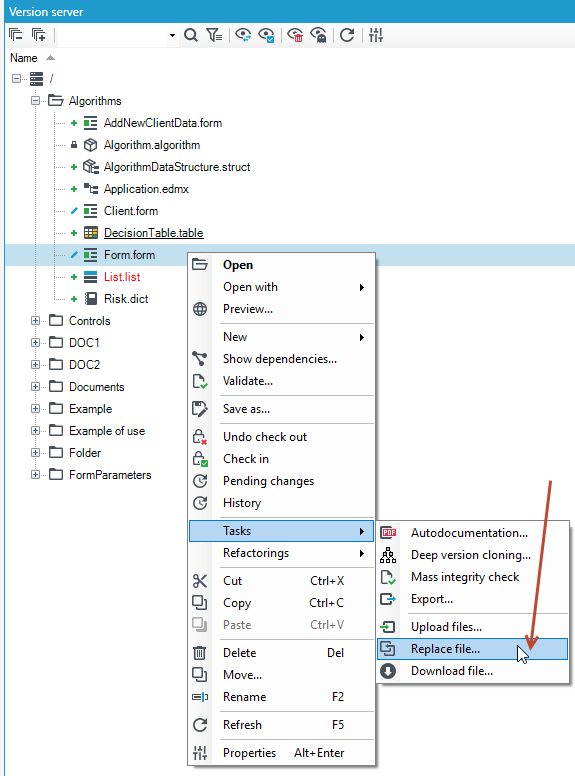This screenshot has width=575, height=776.
Task: Select DecisionTable.table file
Action: 153,233
